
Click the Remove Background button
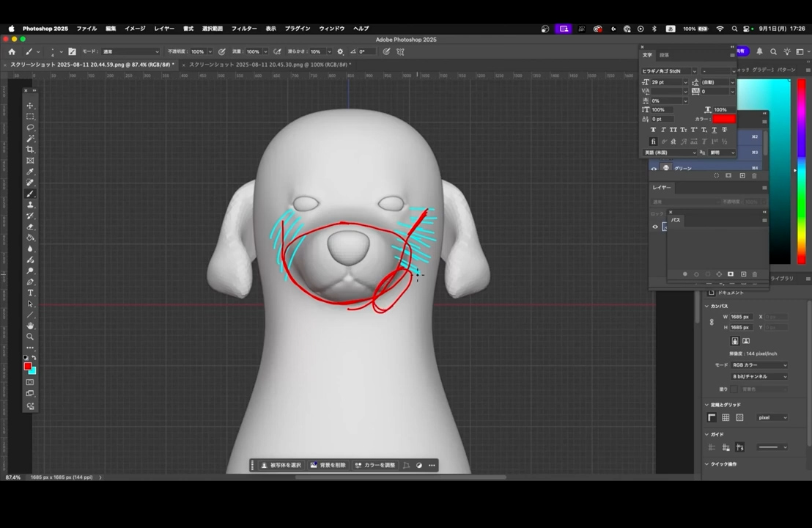[x=328, y=465]
